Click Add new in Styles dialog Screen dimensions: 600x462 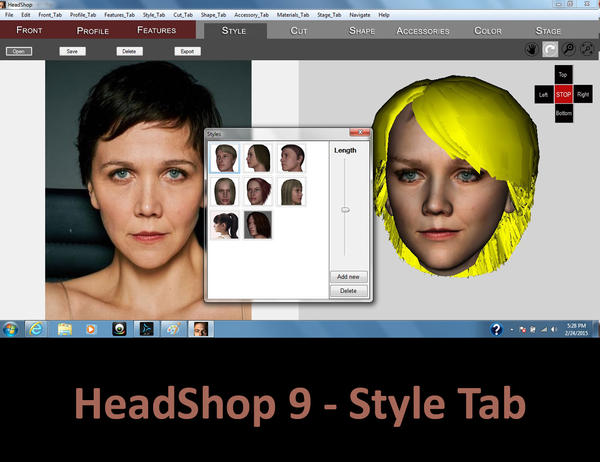[348, 276]
